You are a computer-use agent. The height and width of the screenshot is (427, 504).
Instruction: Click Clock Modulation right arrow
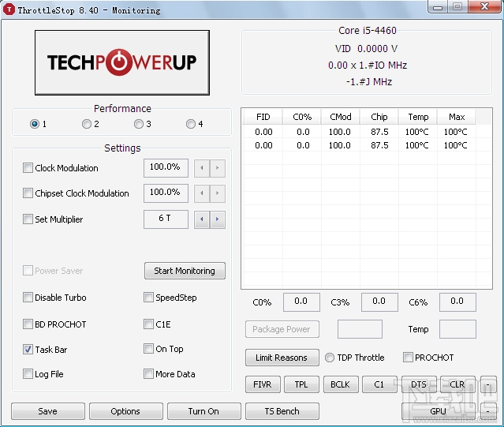[x=218, y=168]
